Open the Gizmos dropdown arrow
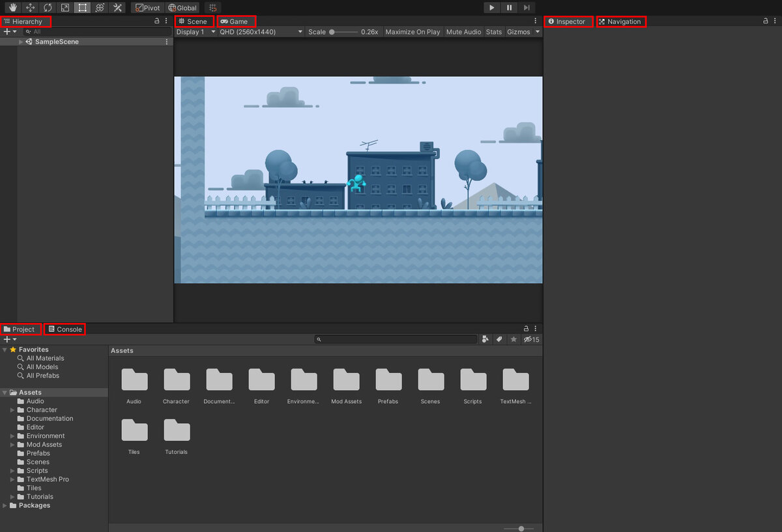Image resolution: width=782 pixels, height=532 pixels. tap(538, 32)
